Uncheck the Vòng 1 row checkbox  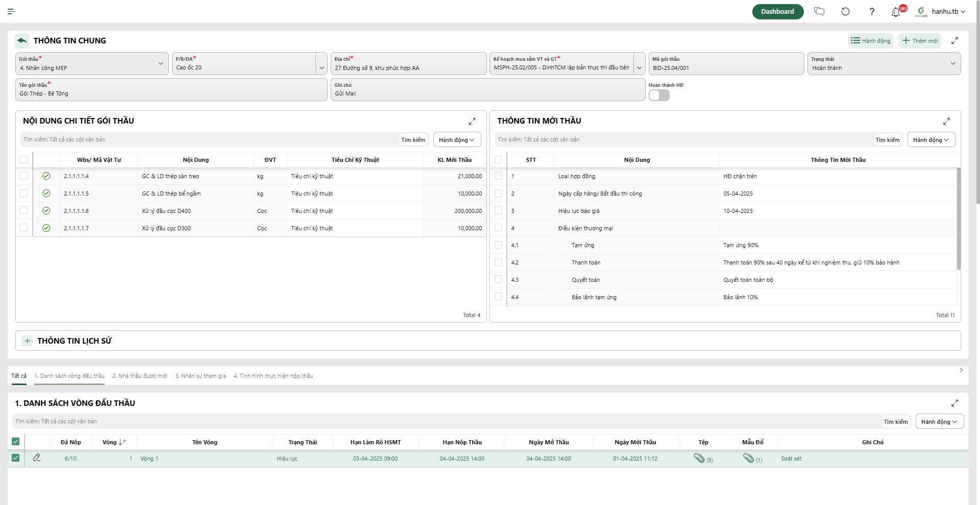pyautogui.click(x=16, y=458)
